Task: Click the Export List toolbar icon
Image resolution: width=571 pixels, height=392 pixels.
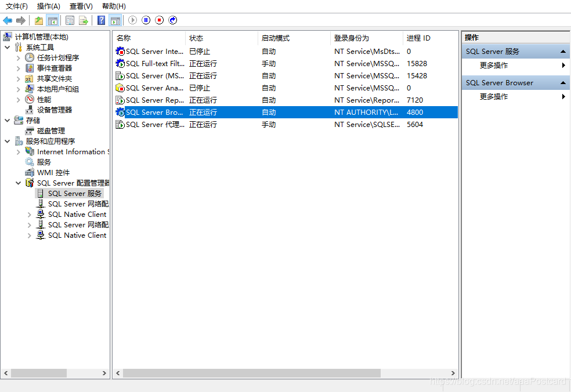Action: [84, 20]
